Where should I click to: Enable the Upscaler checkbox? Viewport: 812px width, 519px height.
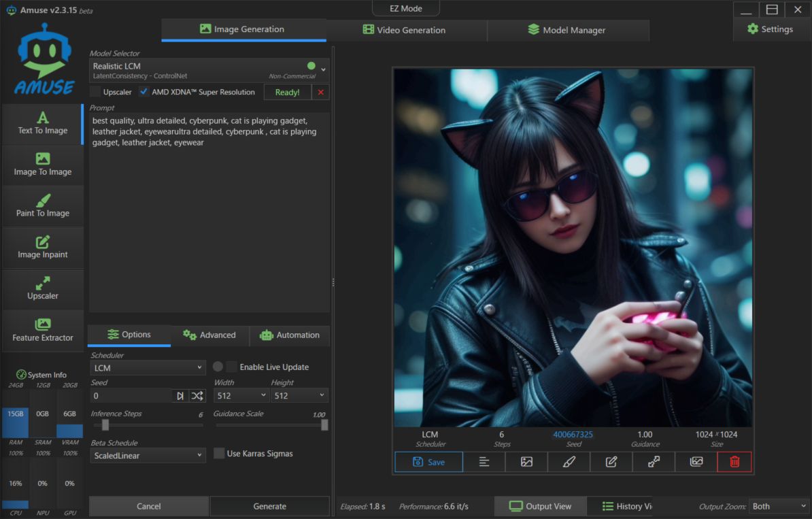click(96, 92)
